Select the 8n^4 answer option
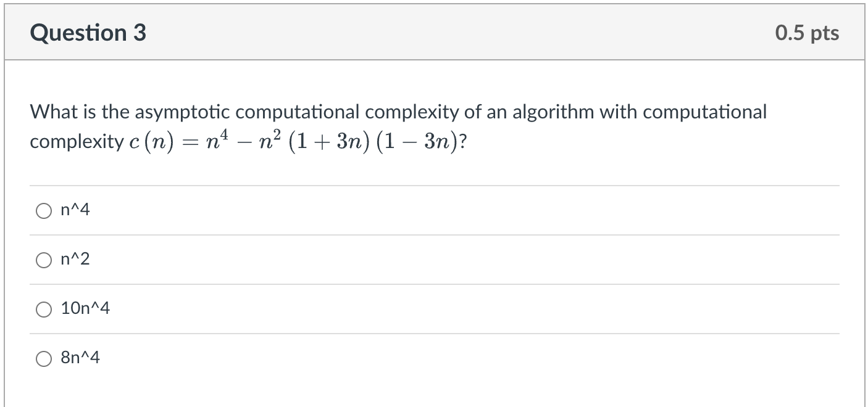Image resolution: width=868 pixels, height=407 pixels. [x=44, y=358]
